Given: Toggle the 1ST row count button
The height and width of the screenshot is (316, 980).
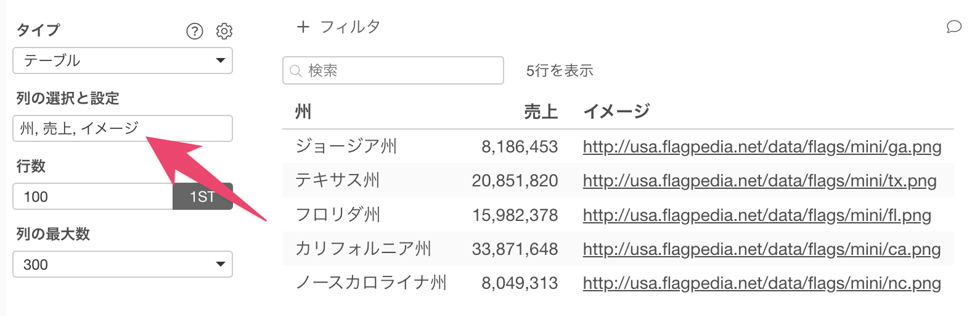Looking at the screenshot, I should (203, 196).
